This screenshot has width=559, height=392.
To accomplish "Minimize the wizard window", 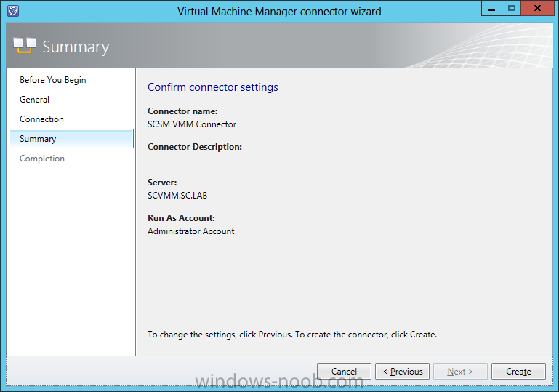I will [491, 8].
